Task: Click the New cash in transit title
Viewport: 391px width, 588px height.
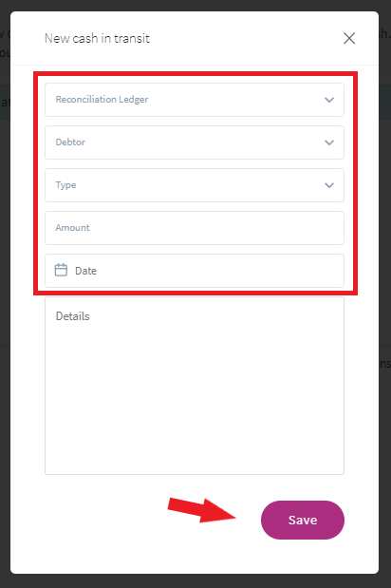Action: [x=97, y=38]
